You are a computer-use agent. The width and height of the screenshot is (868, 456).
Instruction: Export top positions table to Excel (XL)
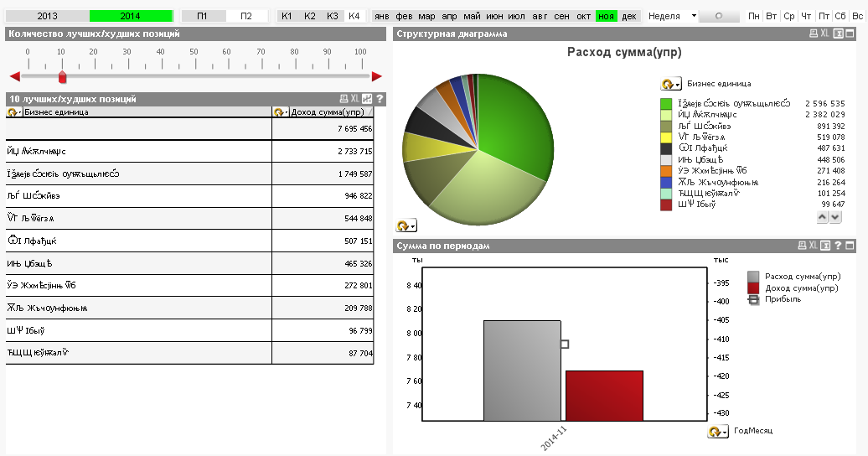click(354, 99)
